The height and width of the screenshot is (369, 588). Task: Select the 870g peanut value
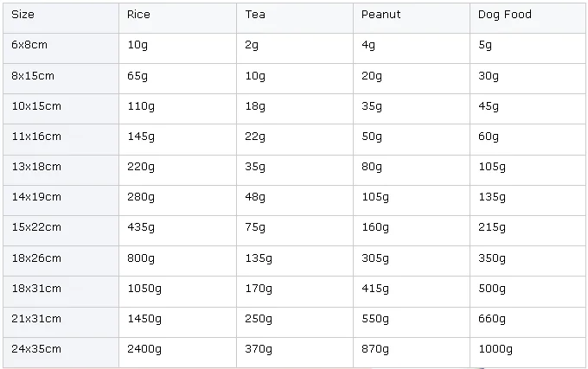(x=375, y=349)
